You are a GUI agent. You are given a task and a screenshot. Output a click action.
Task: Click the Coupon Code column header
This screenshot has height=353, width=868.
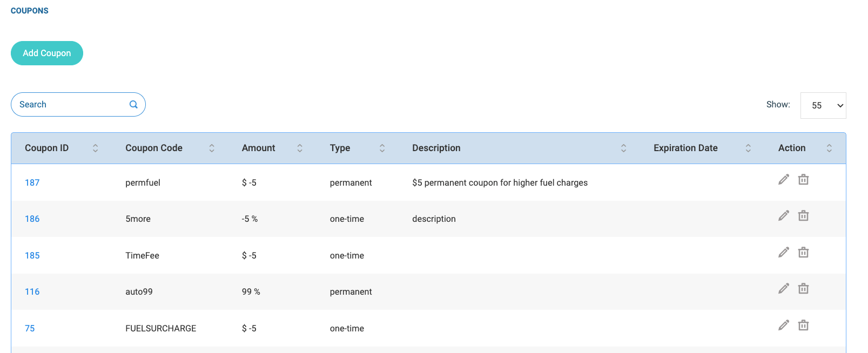click(154, 148)
